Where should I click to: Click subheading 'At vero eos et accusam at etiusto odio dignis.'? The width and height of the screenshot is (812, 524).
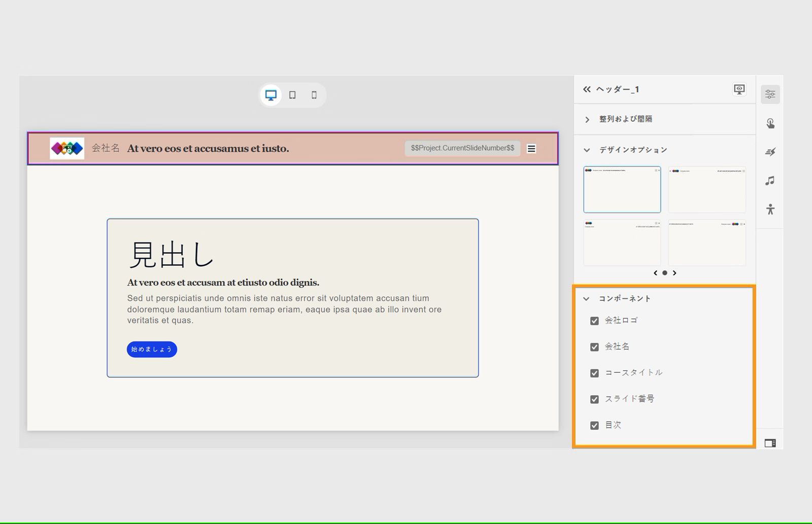[223, 283]
